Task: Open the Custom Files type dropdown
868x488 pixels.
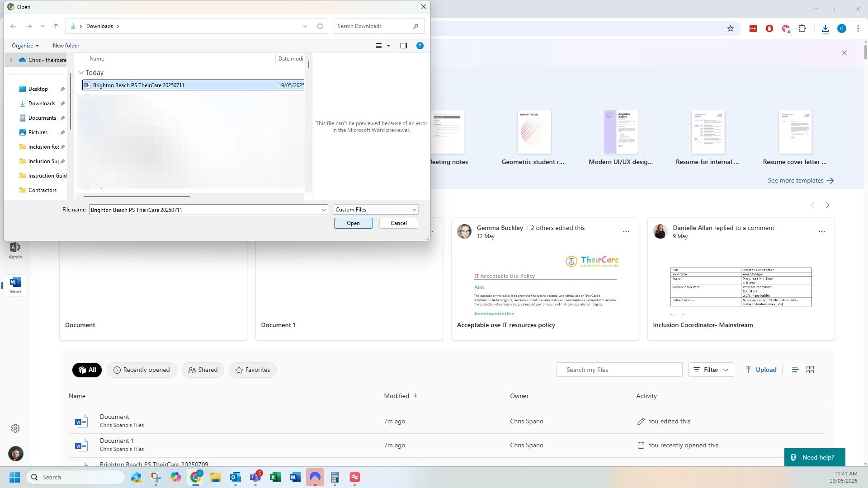Action: [x=375, y=210]
